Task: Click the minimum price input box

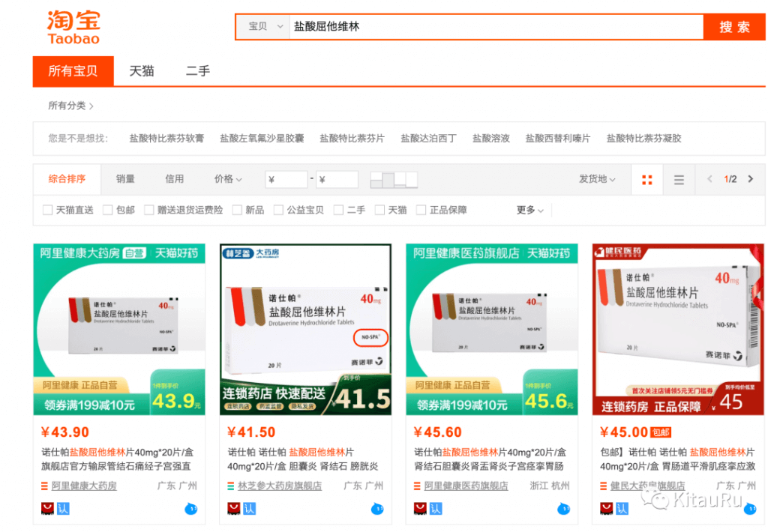Action: pyautogui.click(x=286, y=180)
